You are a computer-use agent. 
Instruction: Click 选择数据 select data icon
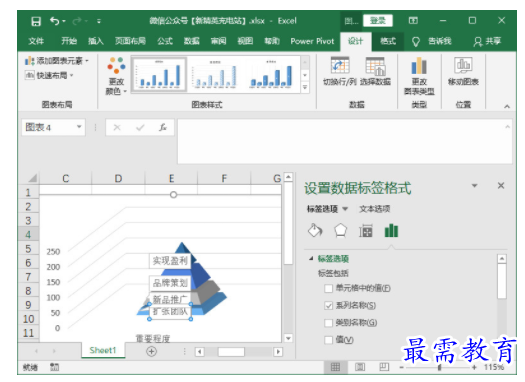pos(375,71)
